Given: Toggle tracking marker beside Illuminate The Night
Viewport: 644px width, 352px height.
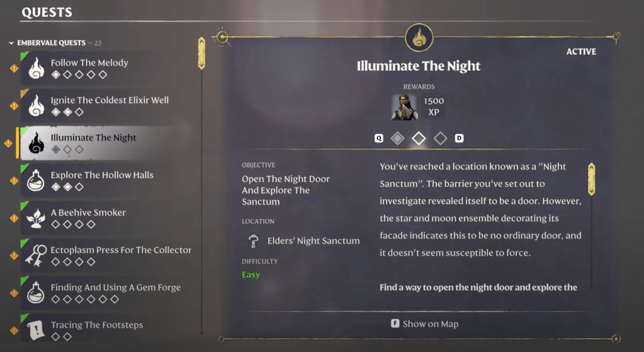Looking at the screenshot, I should click(x=9, y=144).
